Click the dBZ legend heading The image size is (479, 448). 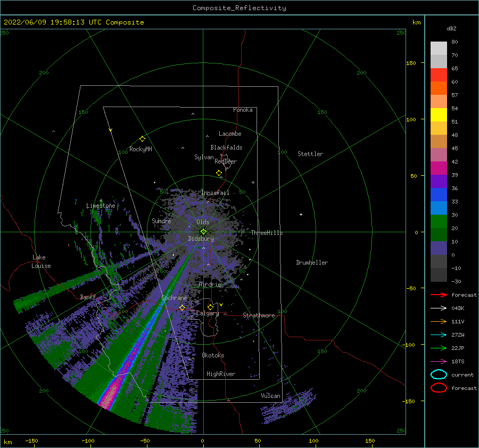click(451, 28)
